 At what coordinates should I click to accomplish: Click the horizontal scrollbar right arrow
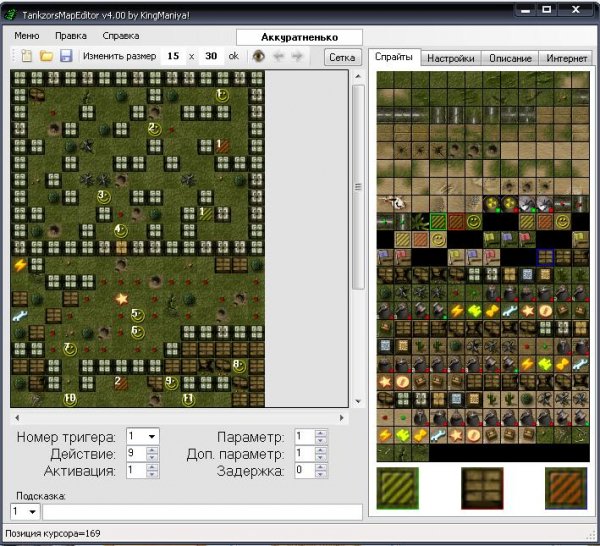[x=341, y=418]
